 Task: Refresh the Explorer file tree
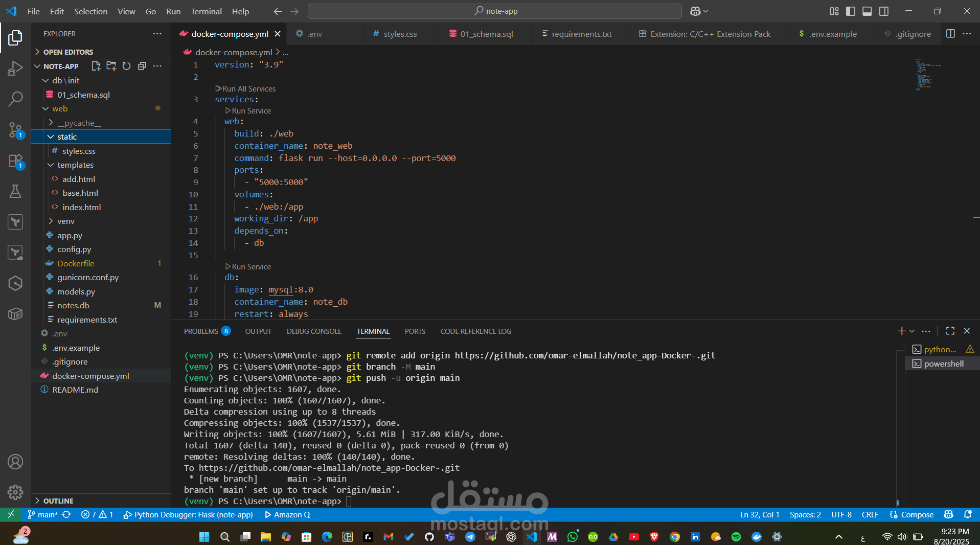pos(126,66)
